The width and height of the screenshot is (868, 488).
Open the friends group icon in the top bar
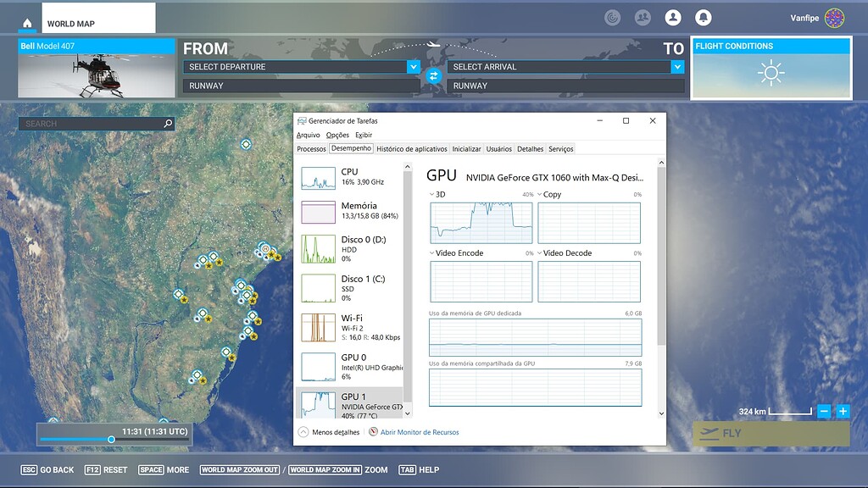click(643, 17)
